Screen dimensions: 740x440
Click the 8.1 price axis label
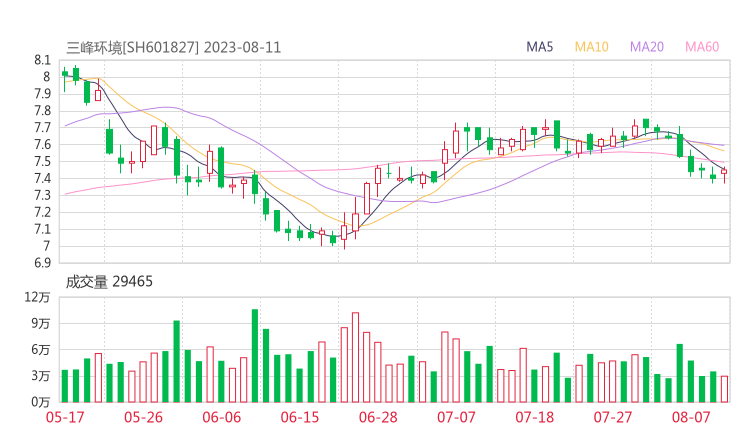[x=42, y=60]
